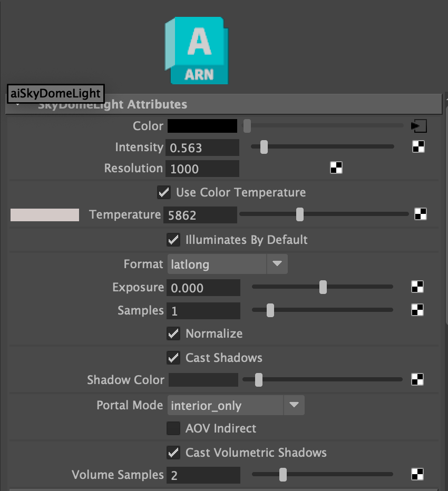Screen dimensions: 448x491
Task: Click the Intensity checker map button
Action: pyautogui.click(x=418, y=147)
